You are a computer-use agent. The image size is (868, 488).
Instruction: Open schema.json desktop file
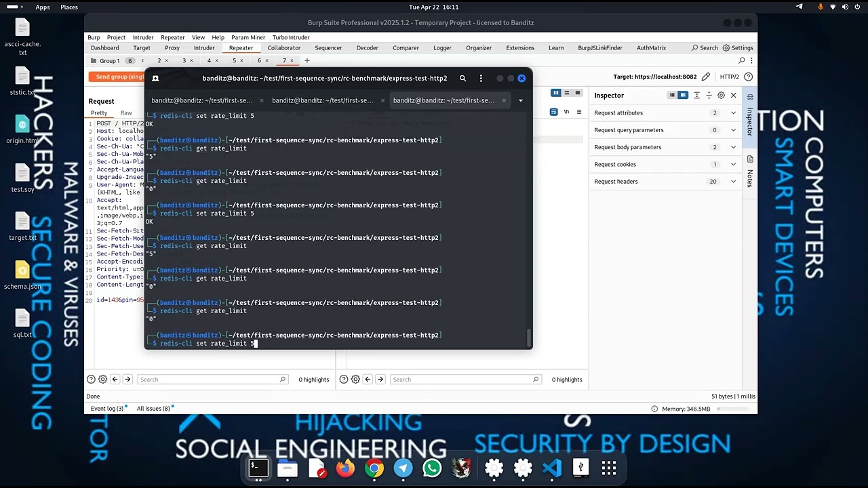tap(22, 274)
